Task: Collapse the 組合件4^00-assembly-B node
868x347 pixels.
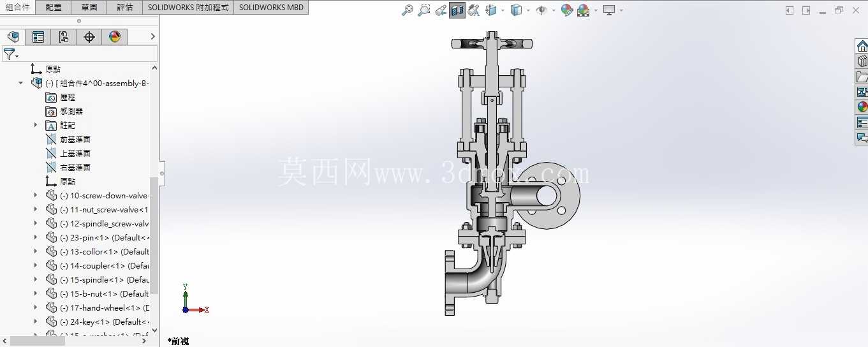Action: (x=21, y=83)
